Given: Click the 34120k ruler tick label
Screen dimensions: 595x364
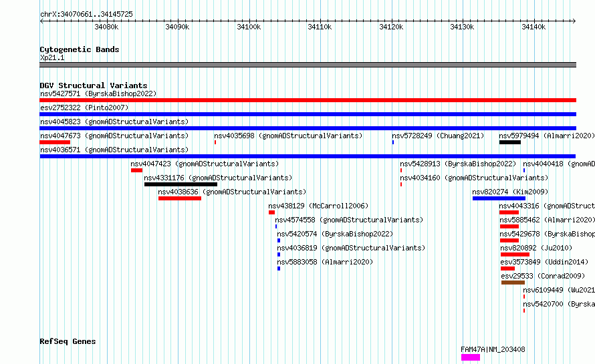Looking at the screenshot, I should point(391,27).
